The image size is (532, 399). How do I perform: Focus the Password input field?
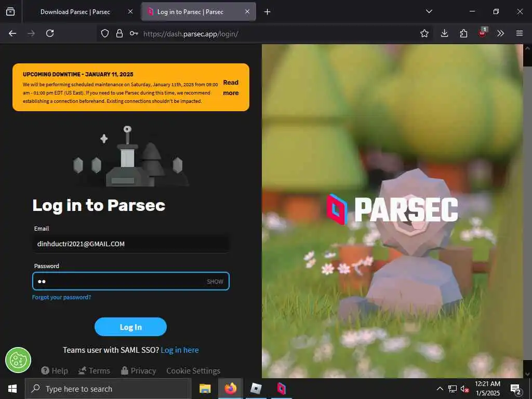click(130, 281)
